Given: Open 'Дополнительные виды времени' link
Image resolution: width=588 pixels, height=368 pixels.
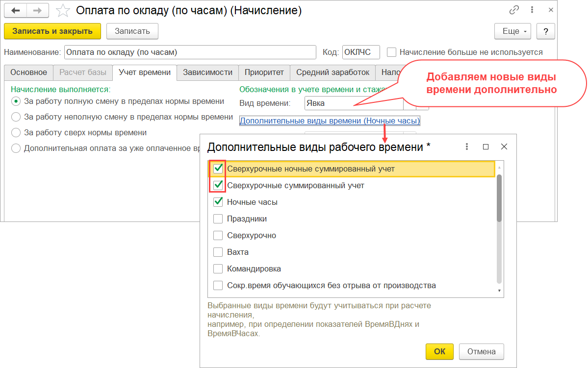Looking at the screenshot, I should [x=330, y=121].
